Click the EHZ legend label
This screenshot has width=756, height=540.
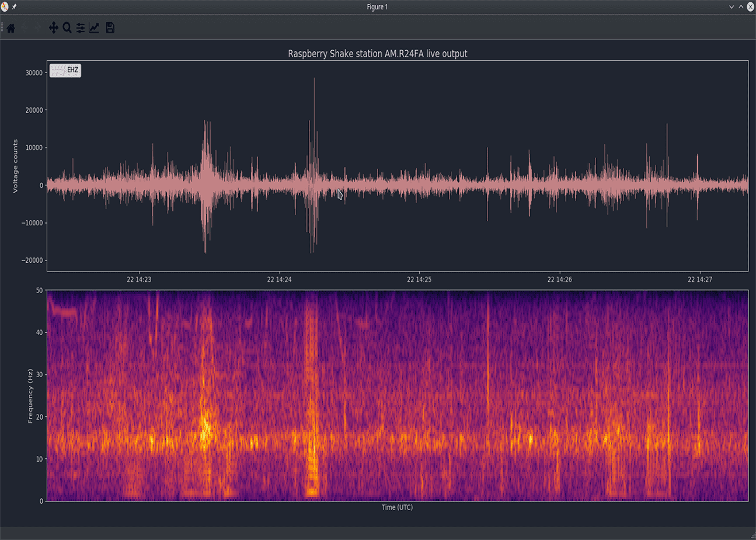pos(72,70)
